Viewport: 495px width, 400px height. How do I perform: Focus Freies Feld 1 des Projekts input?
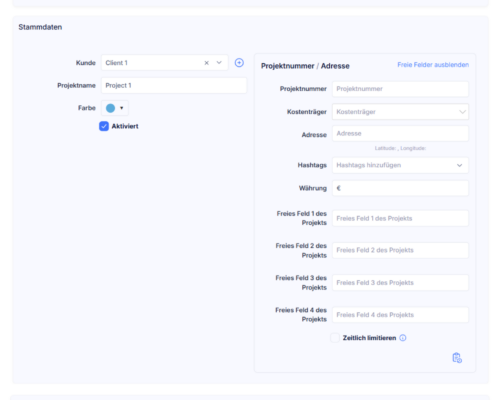coord(400,218)
